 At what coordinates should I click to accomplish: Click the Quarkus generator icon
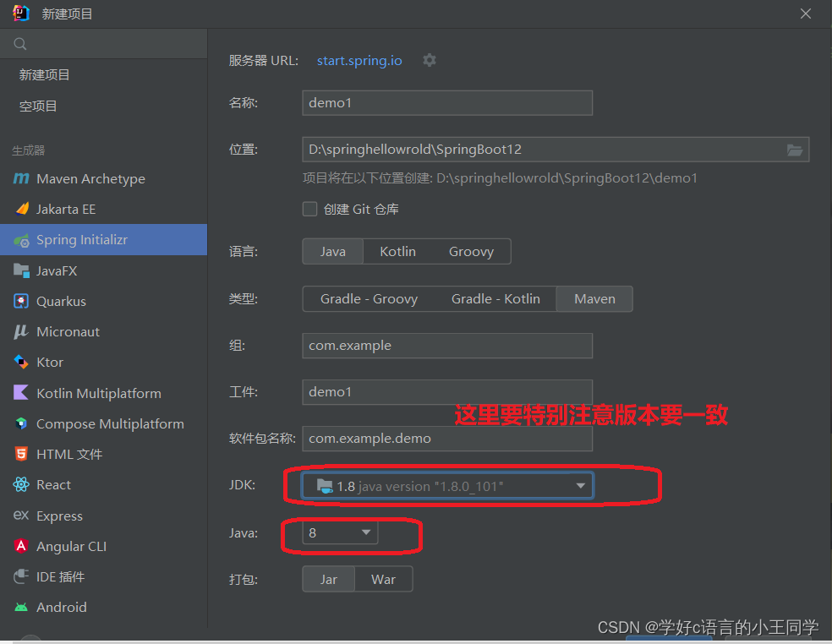(20, 302)
